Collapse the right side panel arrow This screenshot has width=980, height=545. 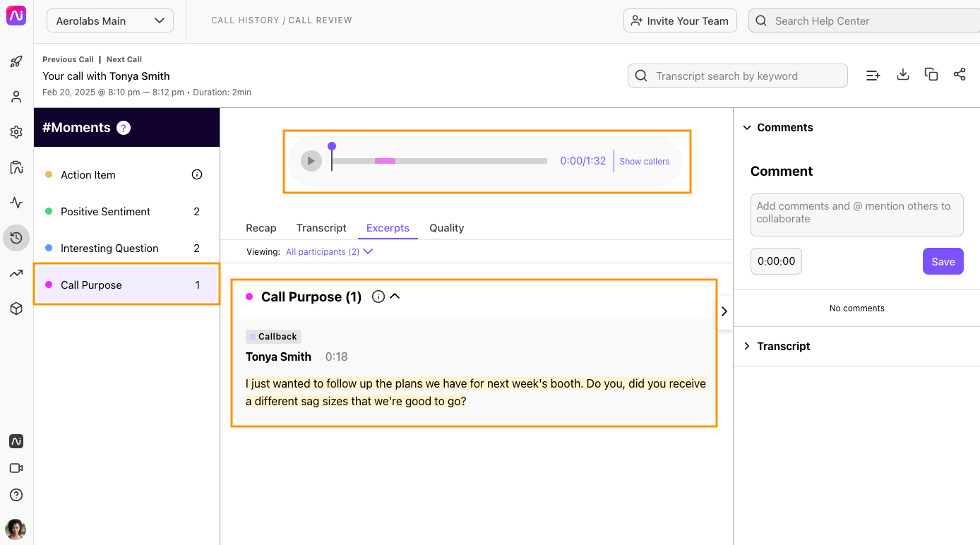[724, 311]
